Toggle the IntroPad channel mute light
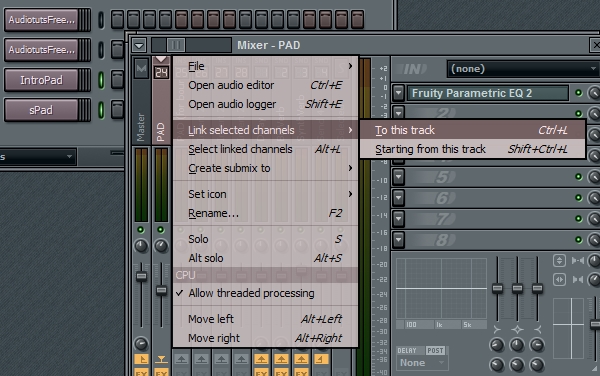Viewport: 600px width, 376px height. [101, 80]
